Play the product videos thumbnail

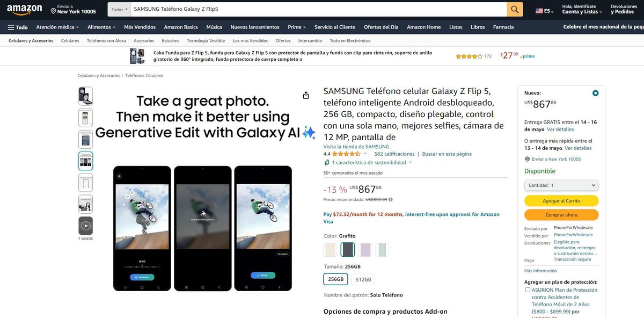pyautogui.click(x=85, y=226)
